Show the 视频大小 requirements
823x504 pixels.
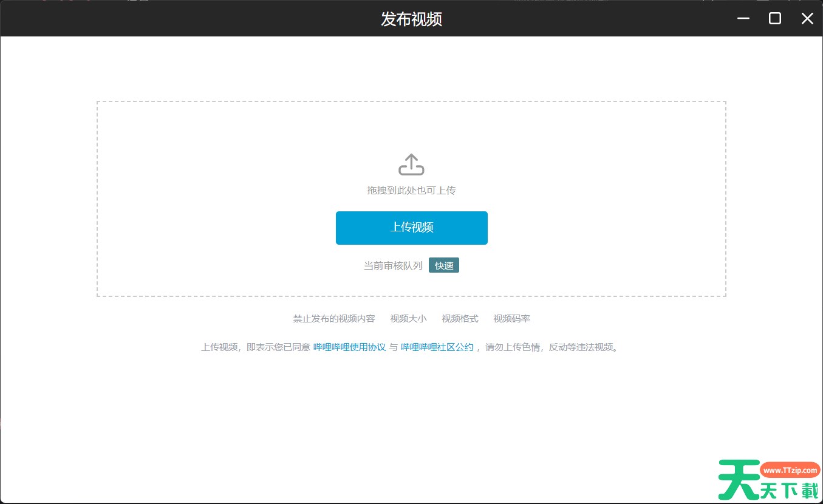[408, 319]
